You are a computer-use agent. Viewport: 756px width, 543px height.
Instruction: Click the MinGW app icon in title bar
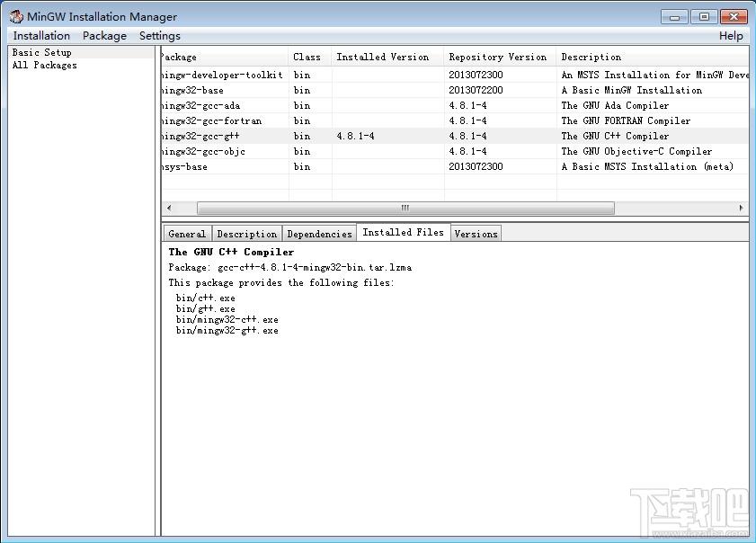tap(16, 16)
